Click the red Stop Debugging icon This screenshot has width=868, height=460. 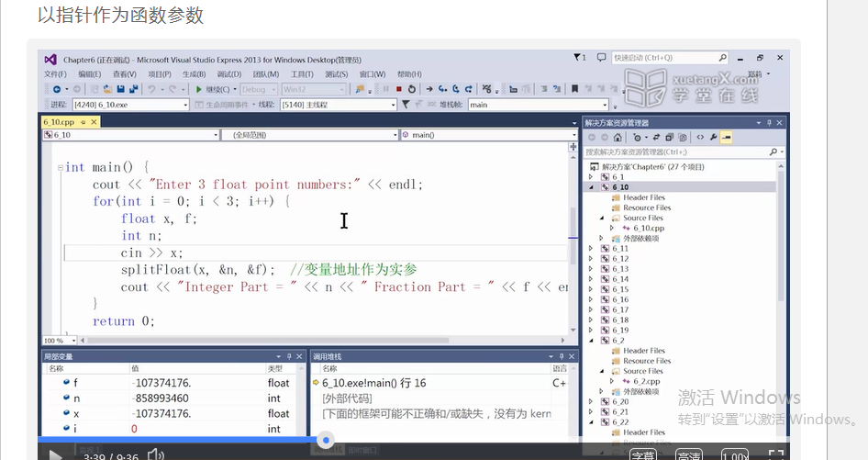[398, 89]
